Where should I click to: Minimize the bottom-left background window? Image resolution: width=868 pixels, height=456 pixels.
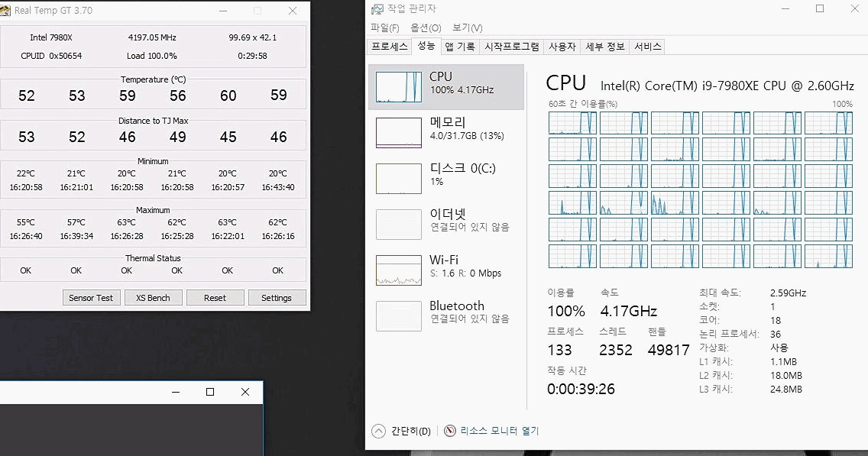pos(176,392)
